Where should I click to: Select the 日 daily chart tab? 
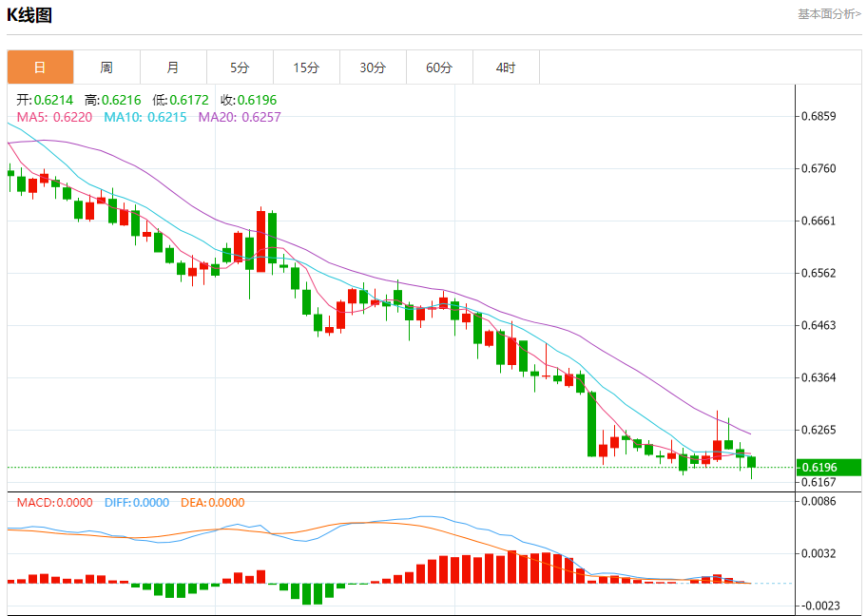coord(40,67)
